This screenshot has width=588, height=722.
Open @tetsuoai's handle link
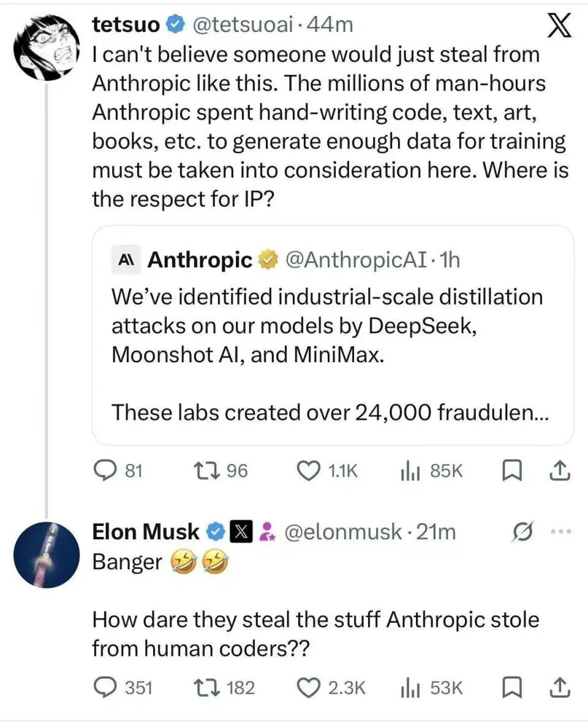tap(245, 25)
